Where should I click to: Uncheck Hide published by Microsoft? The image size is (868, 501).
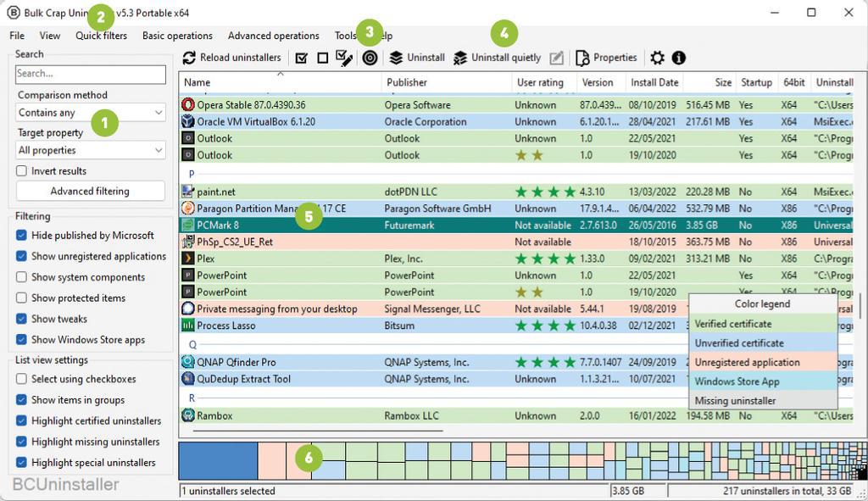tap(21, 236)
